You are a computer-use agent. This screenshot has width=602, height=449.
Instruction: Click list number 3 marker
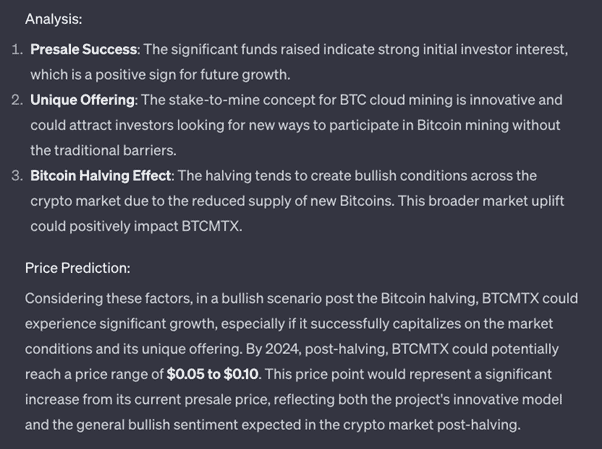click(x=17, y=176)
